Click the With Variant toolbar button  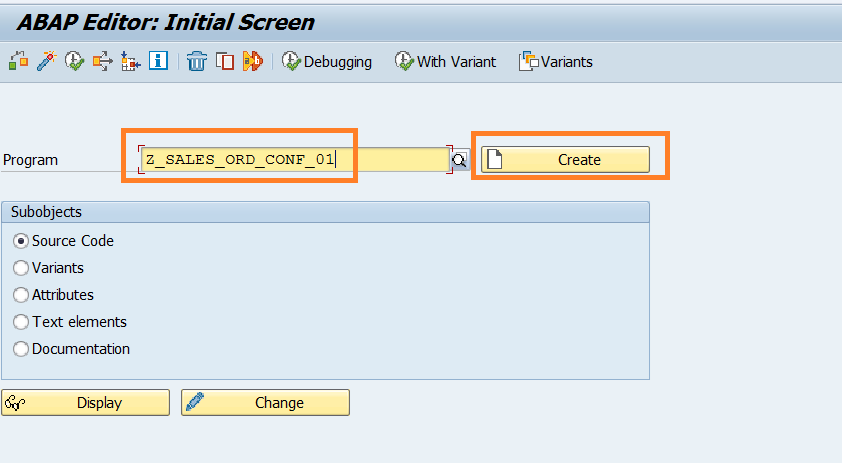[445, 62]
